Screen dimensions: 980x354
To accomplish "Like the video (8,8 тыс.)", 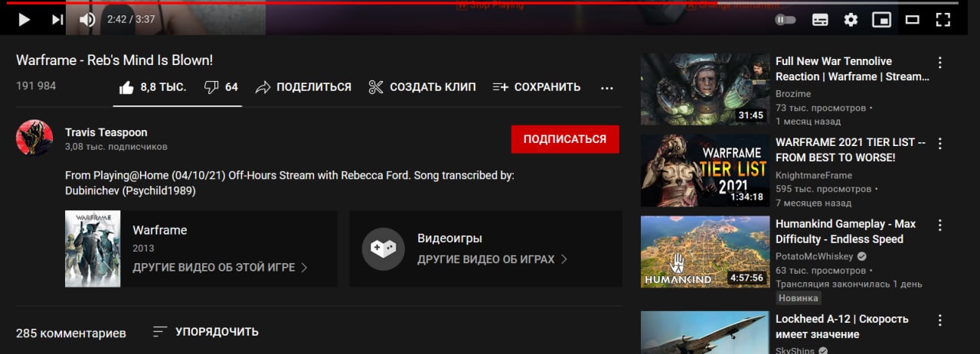I will 153,87.
